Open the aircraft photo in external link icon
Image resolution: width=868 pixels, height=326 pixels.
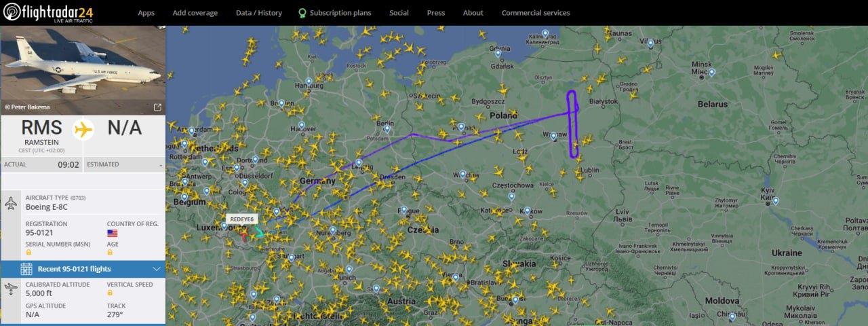point(157,107)
